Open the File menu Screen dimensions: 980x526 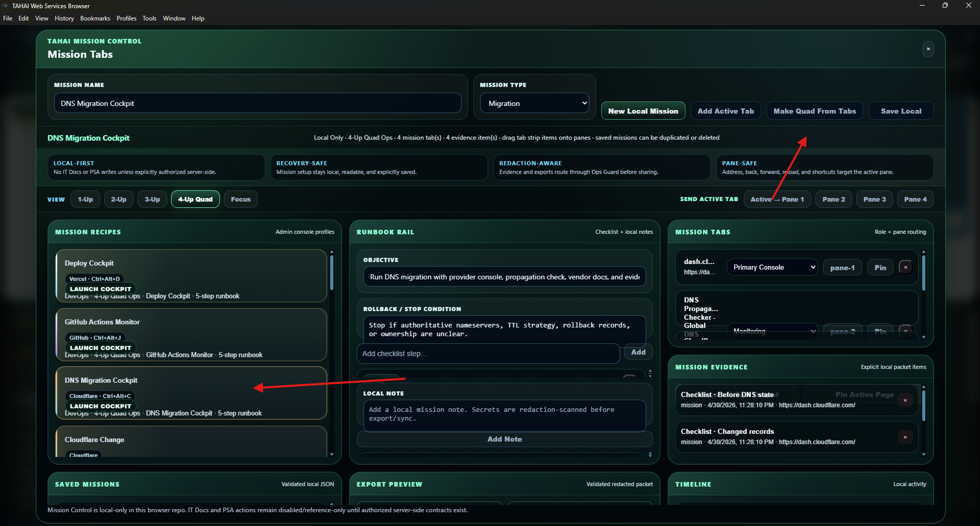coord(8,18)
